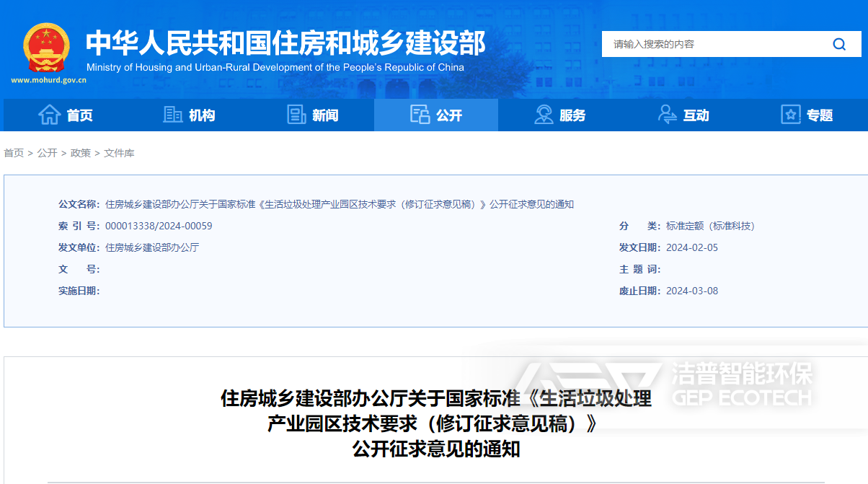The height and width of the screenshot is (484, 868).
Task: Click the user exchange icon for 互动
Action: click(668, 115)
